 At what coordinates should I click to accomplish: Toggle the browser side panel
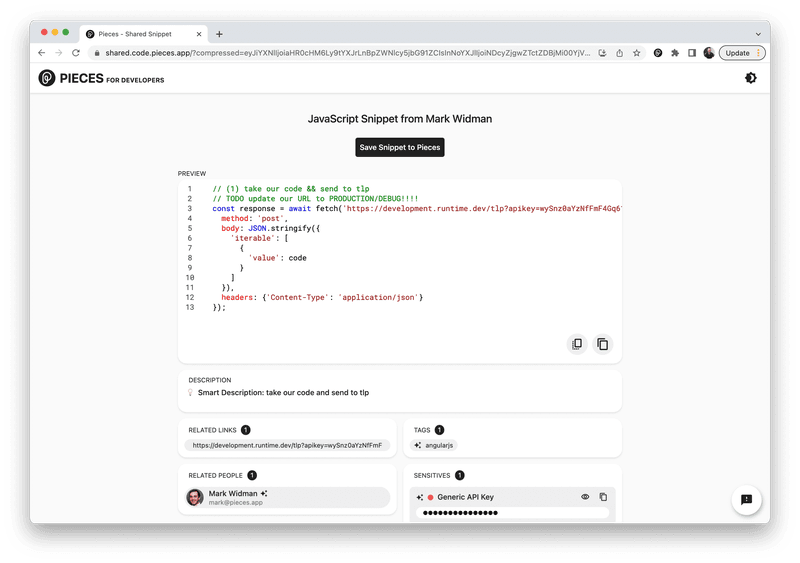click(x=692, y=53)
